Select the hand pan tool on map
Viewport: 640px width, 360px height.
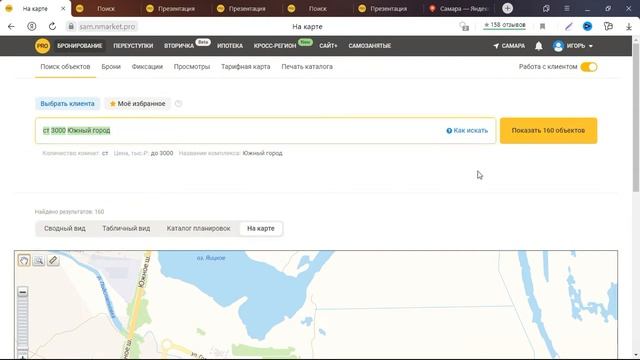point(24,260)
